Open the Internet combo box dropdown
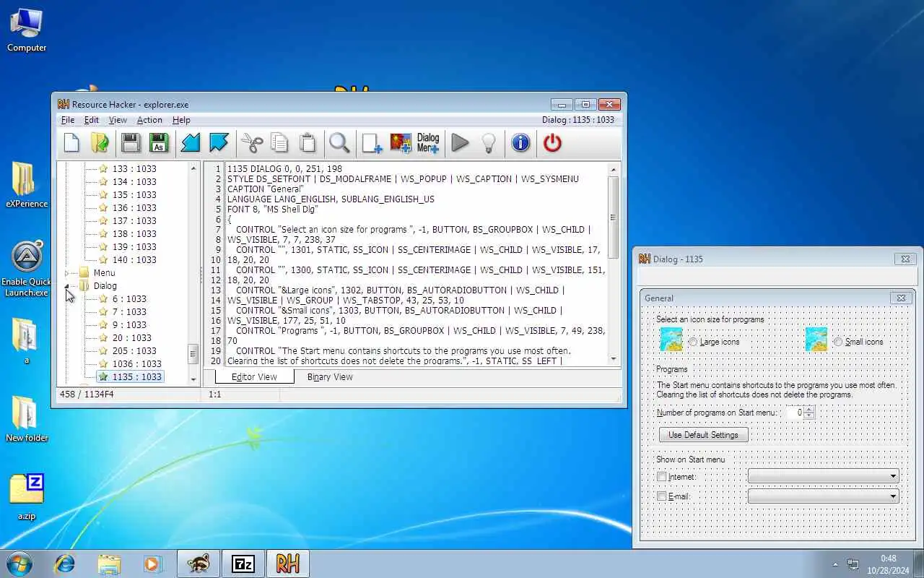The image size is (924, 578). pyautogui.click(x=893, y=476)
